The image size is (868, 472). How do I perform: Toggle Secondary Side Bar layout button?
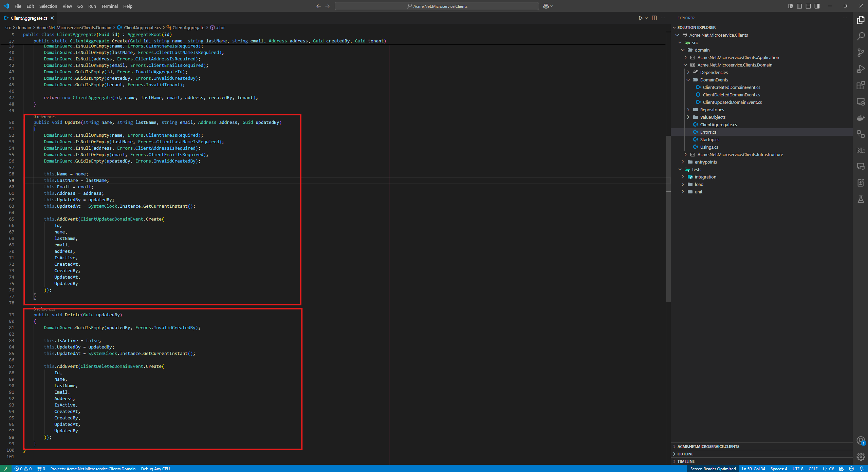tap(817, 6)
